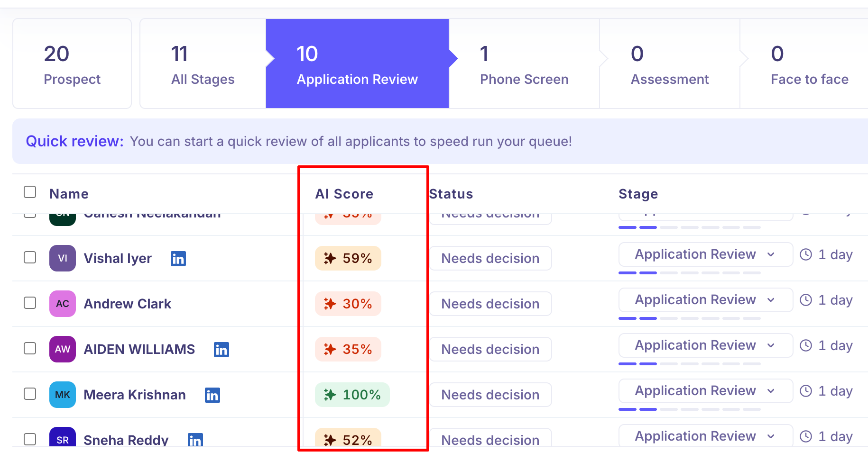
Task: Check the box for Vishal Iyer
Action: pyautogui.click(x=30, y=257)
